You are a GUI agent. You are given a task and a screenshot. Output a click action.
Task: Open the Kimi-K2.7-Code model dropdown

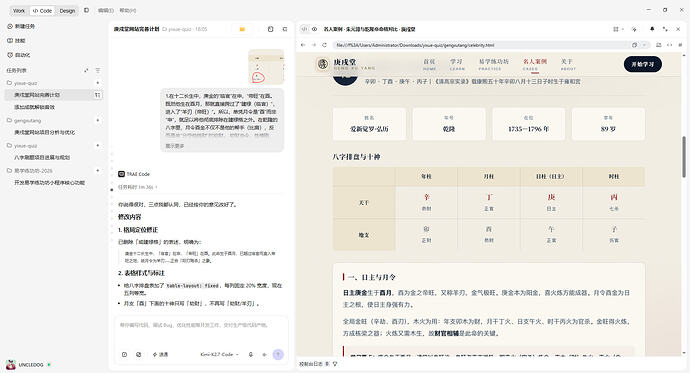(x=219, y=355)
